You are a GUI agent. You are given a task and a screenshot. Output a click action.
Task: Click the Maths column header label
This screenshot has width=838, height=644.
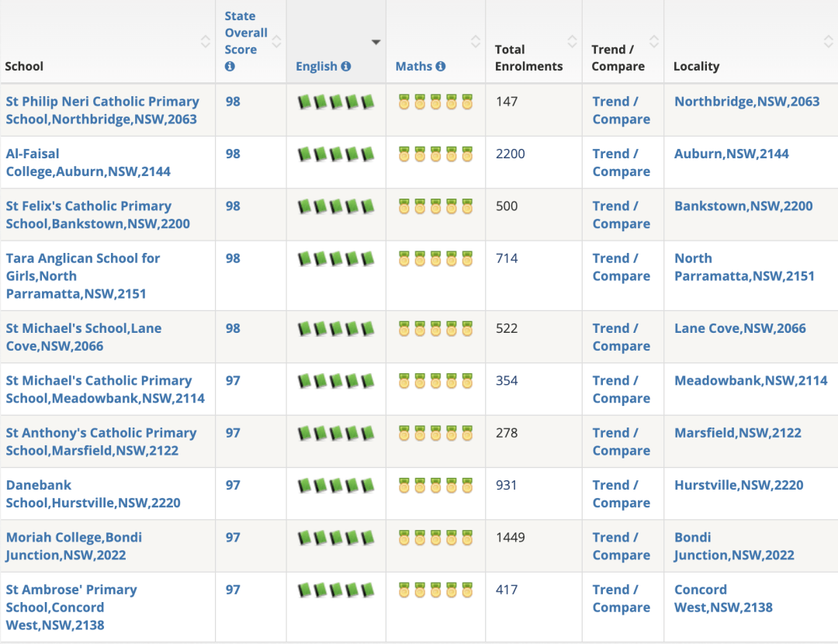coord(414,66)
